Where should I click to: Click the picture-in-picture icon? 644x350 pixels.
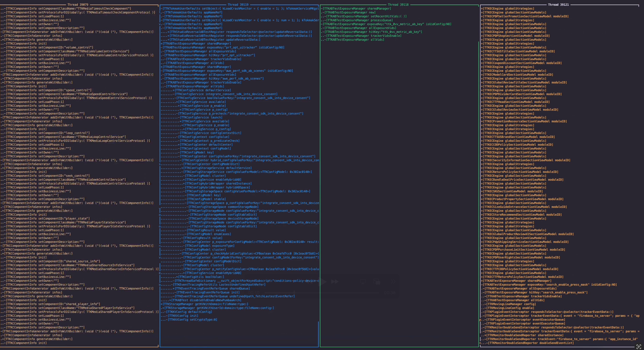tap(376, 282)
